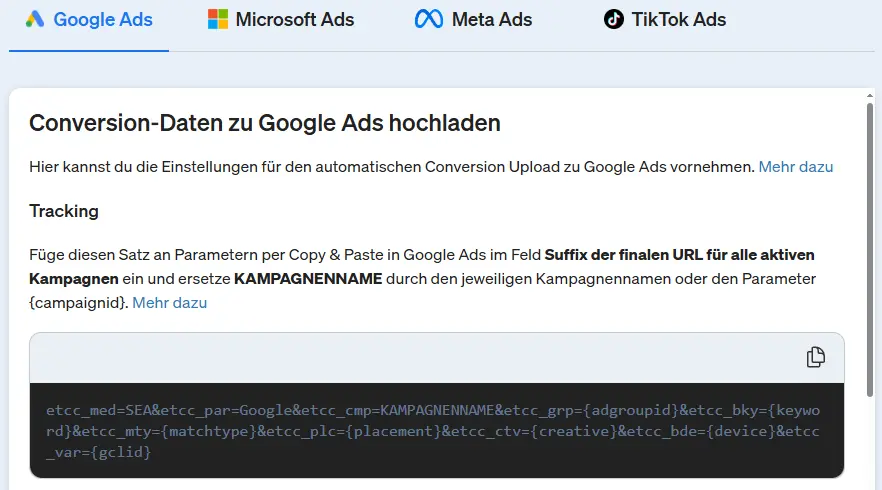Click the 'Tracking' subheading

click(64, 211)
